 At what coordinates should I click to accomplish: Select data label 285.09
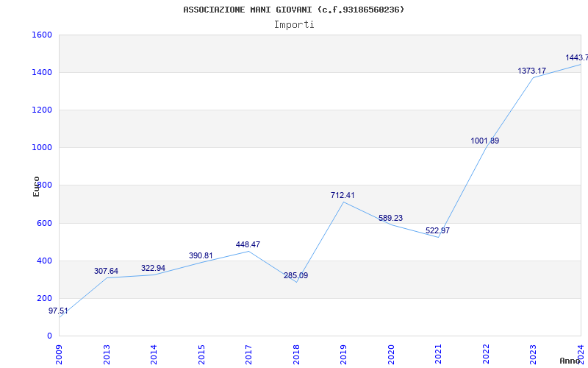(x=296, y=275)
